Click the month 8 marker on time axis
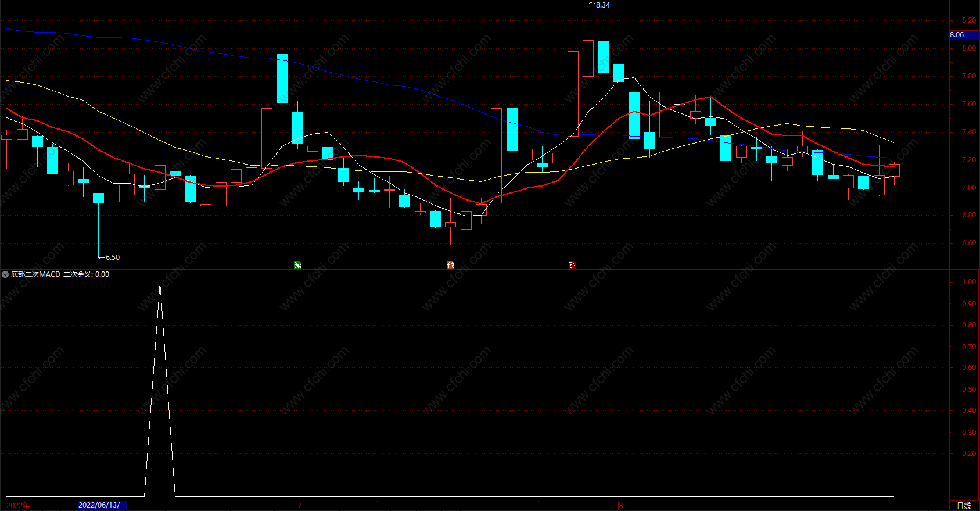The width and height of the screenshot is (980, 511). click(620, 506)
